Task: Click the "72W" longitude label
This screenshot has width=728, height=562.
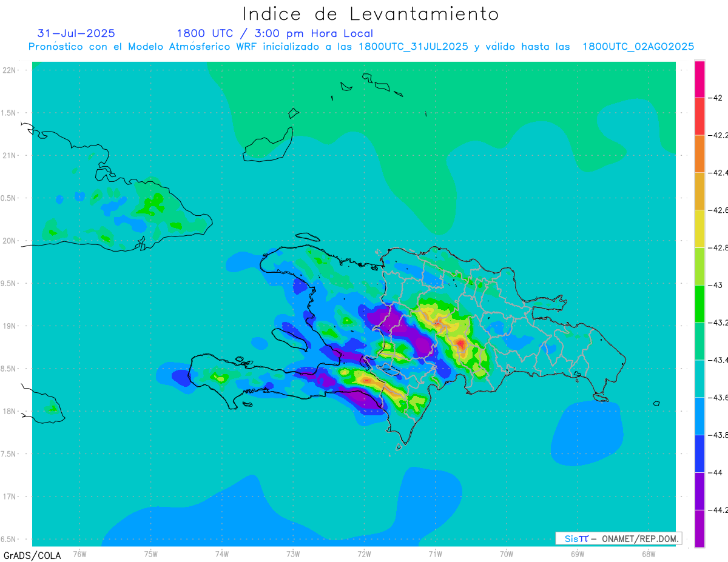Action: 364,554
